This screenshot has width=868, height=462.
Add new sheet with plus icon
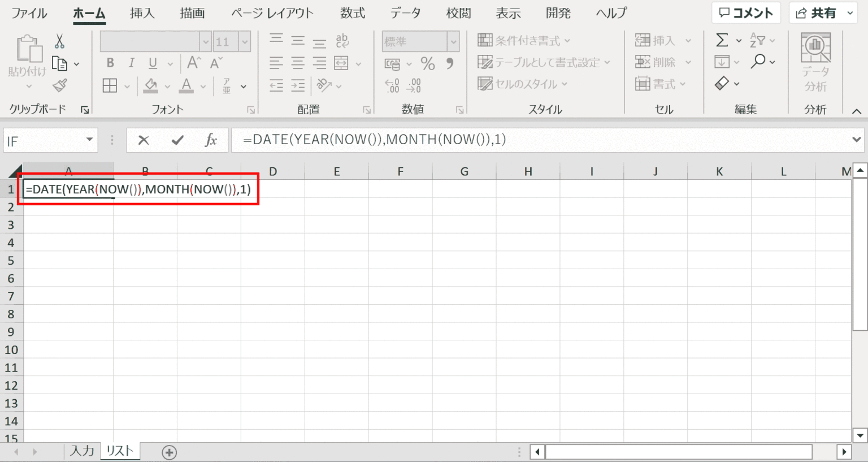pos(169,452)
